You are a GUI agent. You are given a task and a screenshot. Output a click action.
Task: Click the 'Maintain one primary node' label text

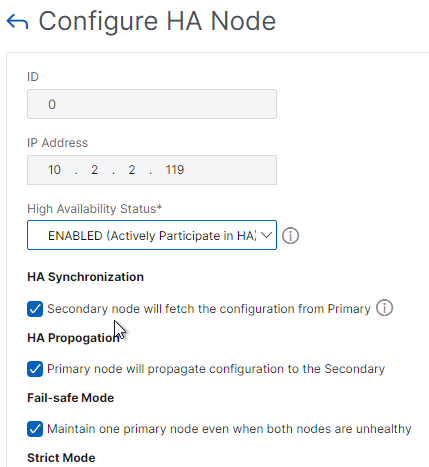coord(229,429)
